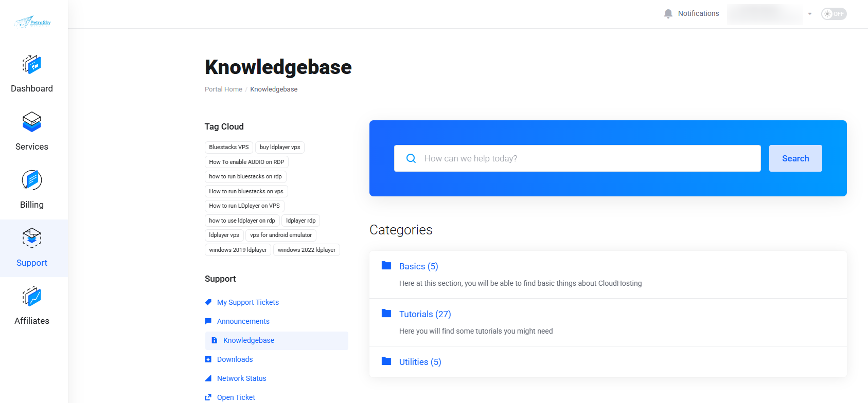
Task: Open the Basics (5) category link
Action: click(x=419, y=266)
